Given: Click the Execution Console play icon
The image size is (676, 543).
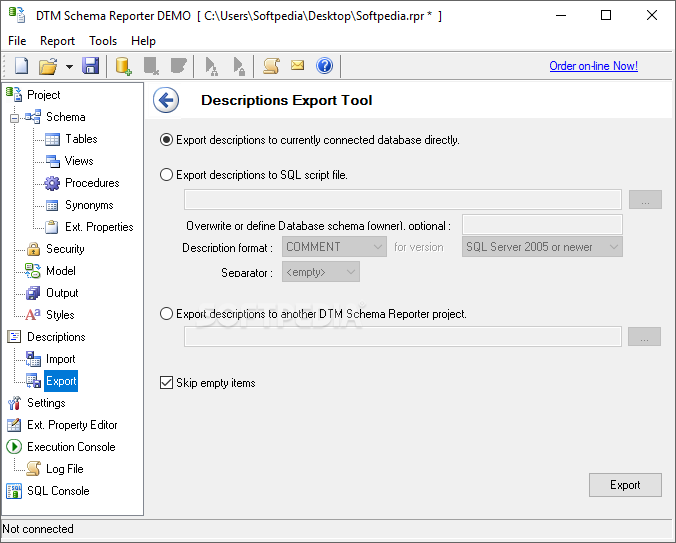Looking at the screenshot, I should click(x=14, y=446).
